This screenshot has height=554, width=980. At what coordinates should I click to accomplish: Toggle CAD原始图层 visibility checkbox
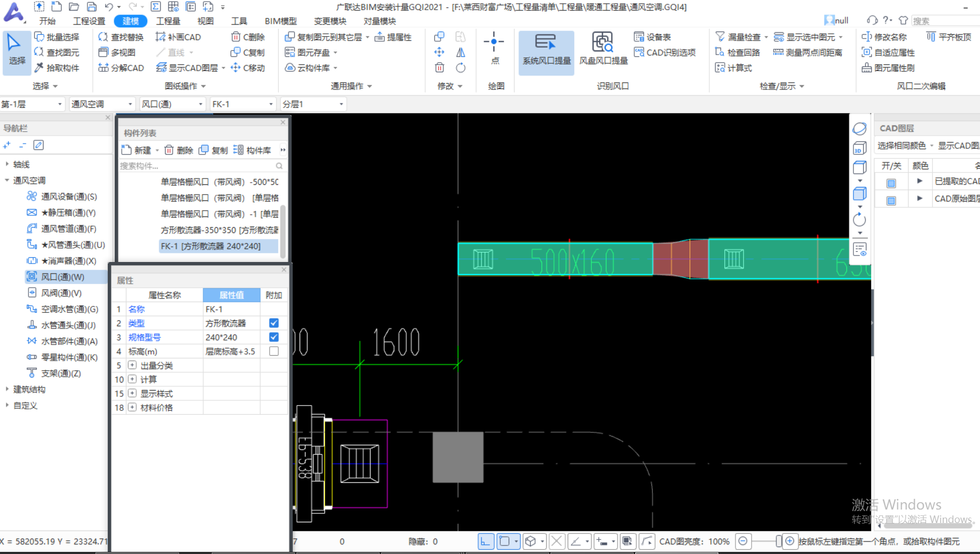(891, 201)
